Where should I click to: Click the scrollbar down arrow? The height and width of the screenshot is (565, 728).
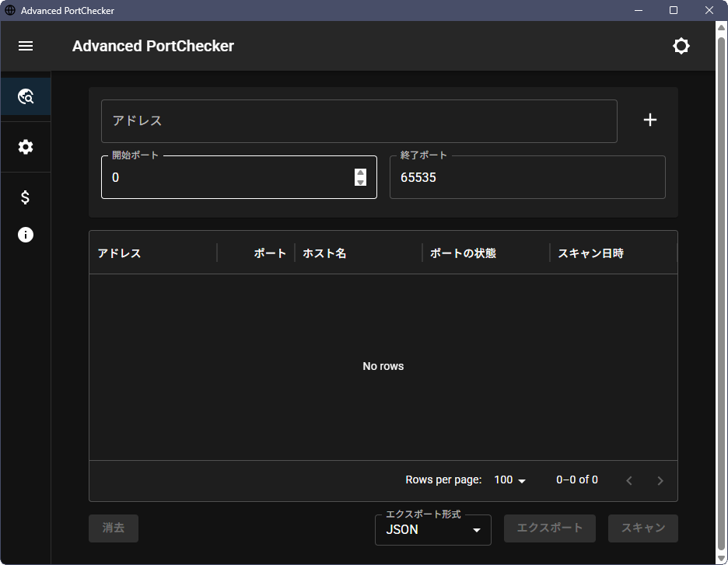click(721, 558)
